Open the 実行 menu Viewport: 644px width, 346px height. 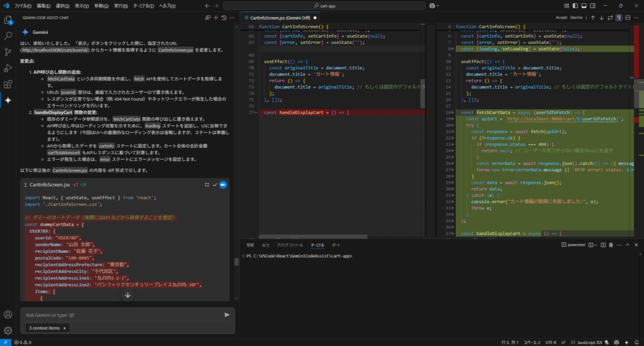121,6
